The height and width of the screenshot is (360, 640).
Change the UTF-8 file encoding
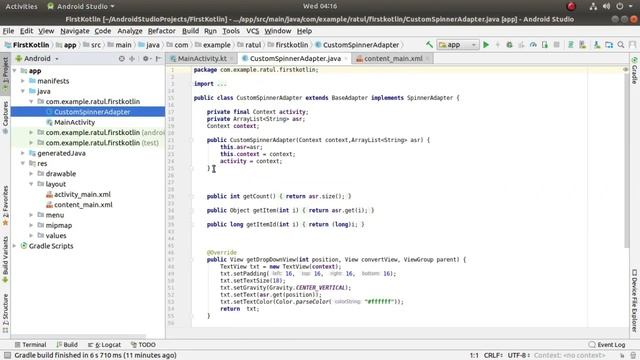point(518,355)
